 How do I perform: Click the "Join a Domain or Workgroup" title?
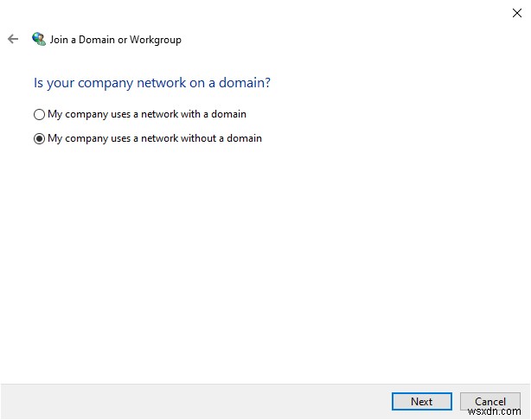[x=116, y=40]
